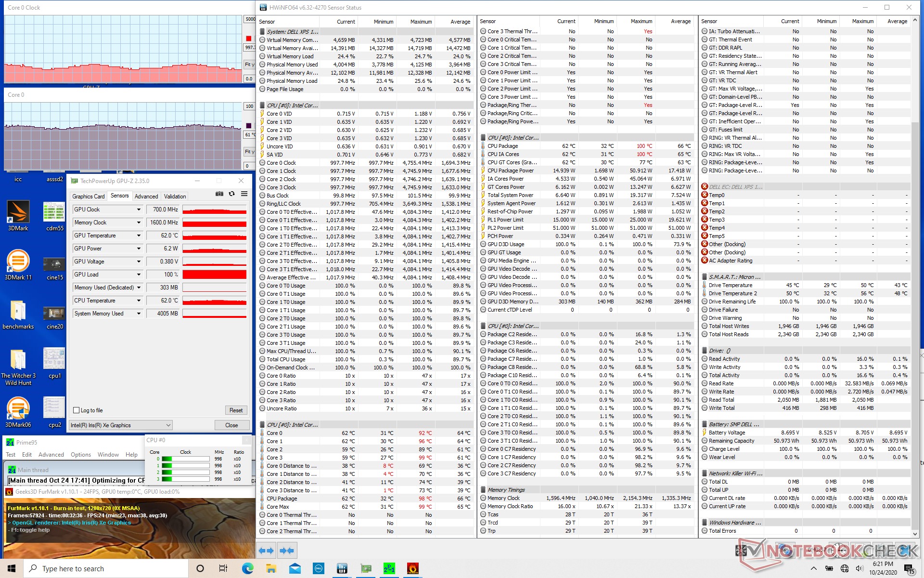
Task: Open the Intel Iris Xe Graphics selector
Action: coord(121,425)
